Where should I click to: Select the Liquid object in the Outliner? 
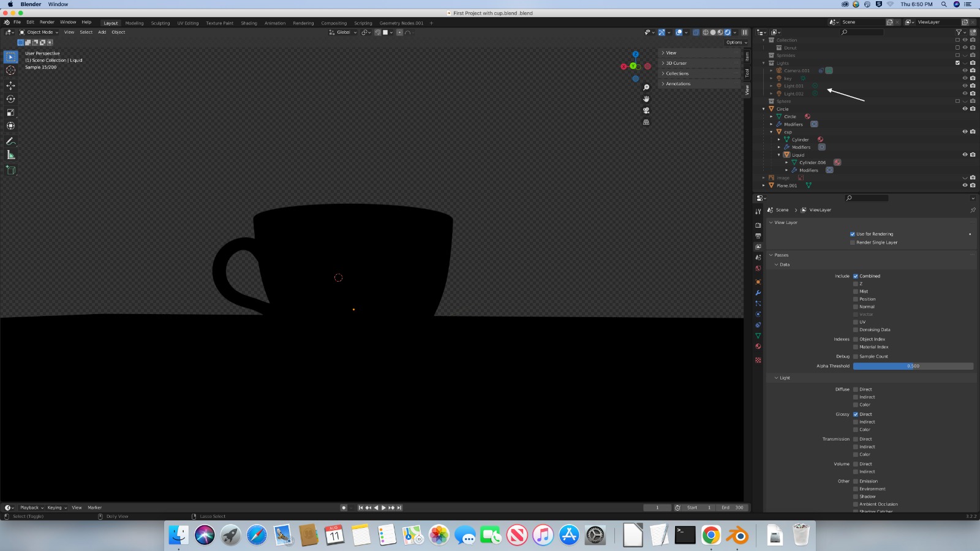797,154
